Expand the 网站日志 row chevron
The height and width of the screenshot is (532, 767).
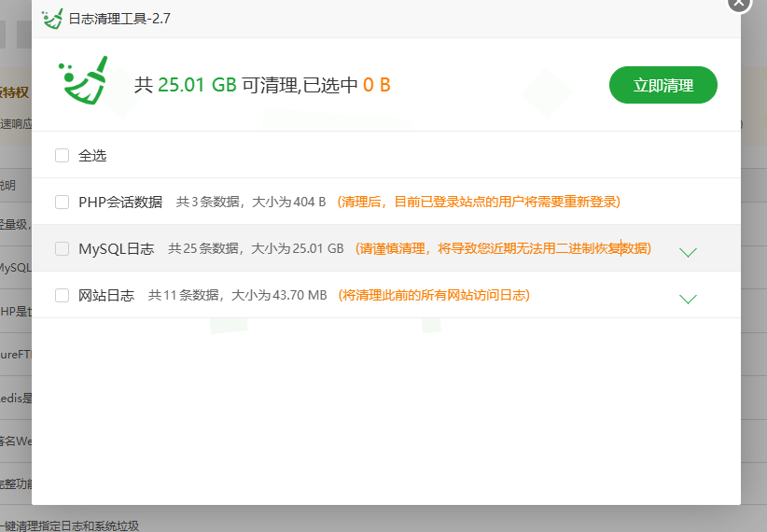point(688,299)
